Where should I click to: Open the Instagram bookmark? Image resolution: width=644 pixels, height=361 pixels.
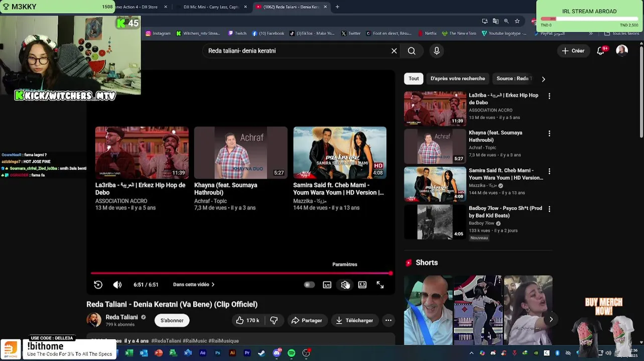(x=158, y=34)
